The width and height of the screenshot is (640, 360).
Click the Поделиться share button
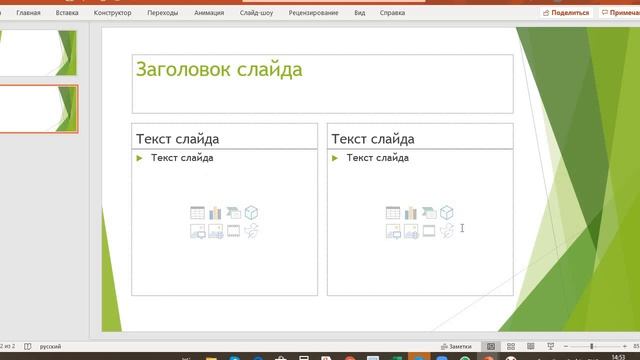click(x=566, y=13)
